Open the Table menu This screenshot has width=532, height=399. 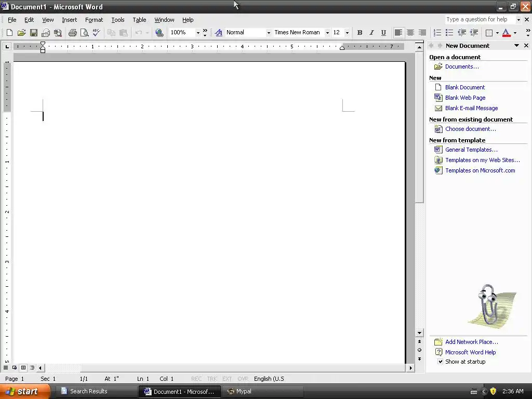click(x=139, y=20)
